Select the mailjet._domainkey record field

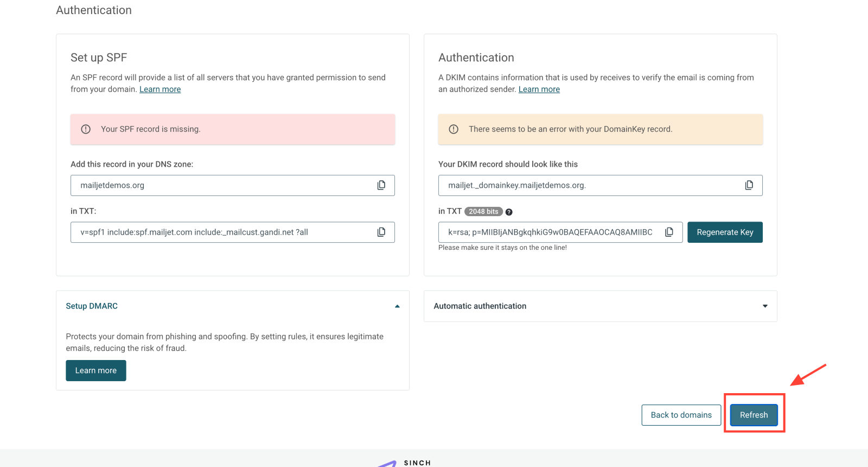[601, 185]
